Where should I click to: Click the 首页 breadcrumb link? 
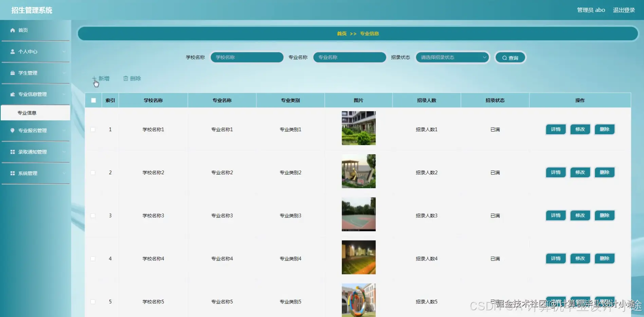(342, 34)
